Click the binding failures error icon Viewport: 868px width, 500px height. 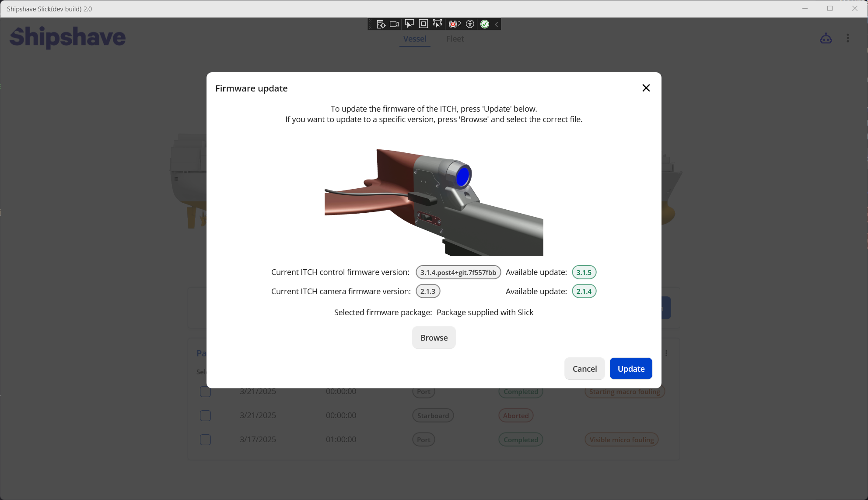455,24
